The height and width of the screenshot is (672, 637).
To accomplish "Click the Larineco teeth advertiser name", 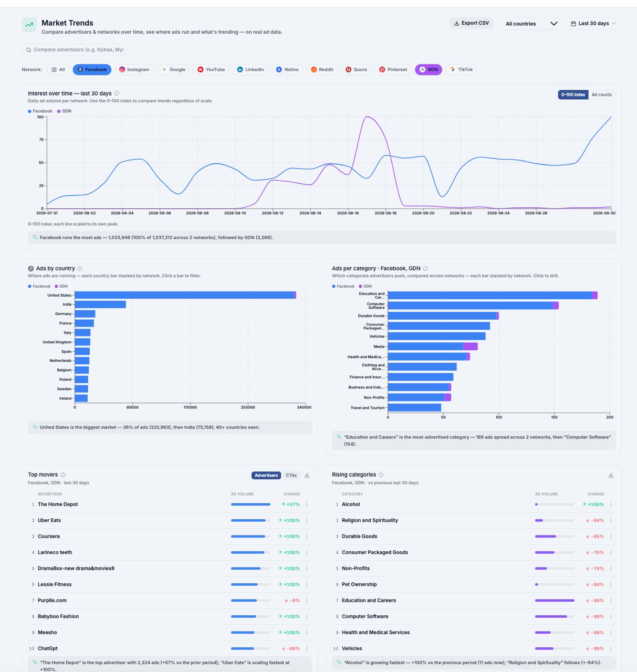I will [55, 552].
